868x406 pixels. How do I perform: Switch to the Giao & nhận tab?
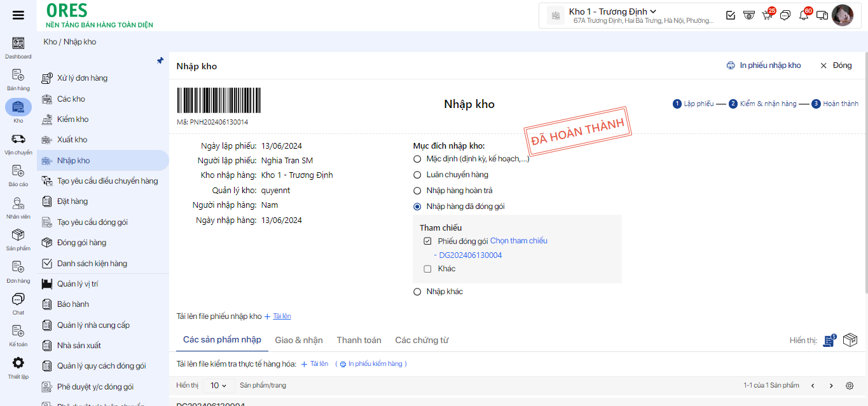tap(299, 340)
